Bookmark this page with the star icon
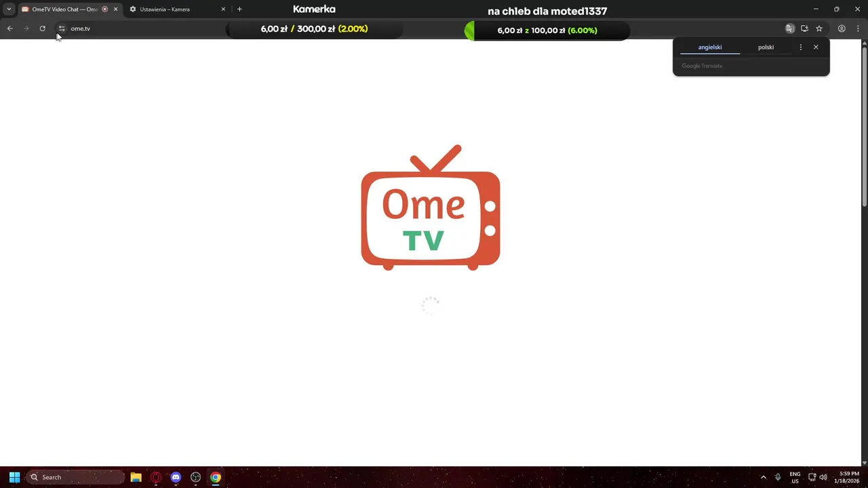Viewport: 868px width, 488px height. click(x=819, y=28)
